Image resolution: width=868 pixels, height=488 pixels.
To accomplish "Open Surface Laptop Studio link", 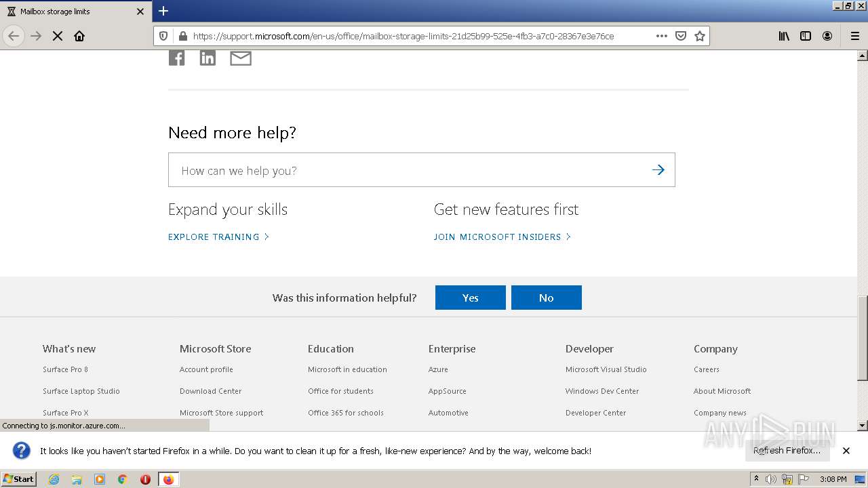I will (x=81, y=391).
